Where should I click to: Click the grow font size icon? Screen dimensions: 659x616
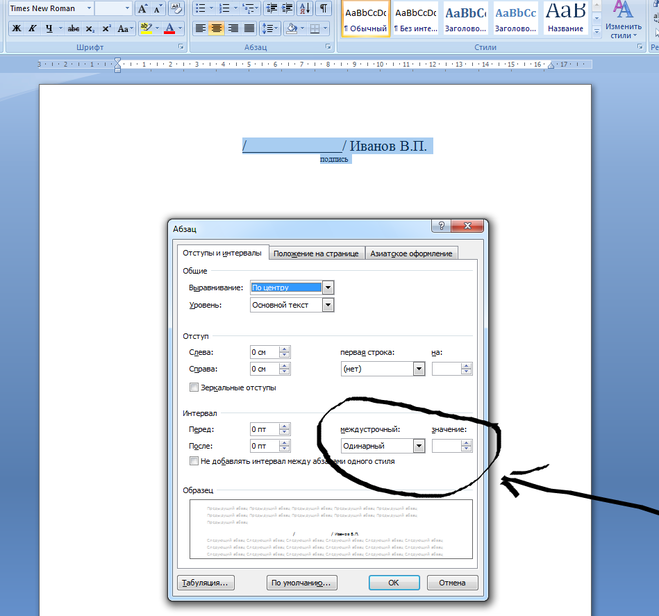tap(143, 8)
